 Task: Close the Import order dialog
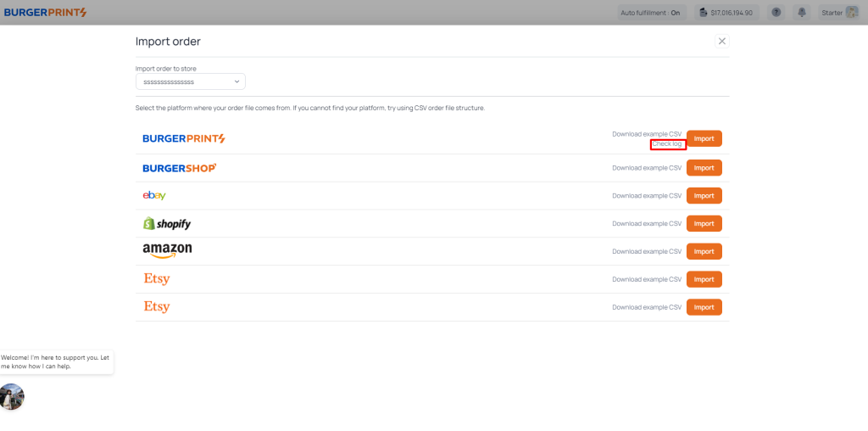[722, 41]
